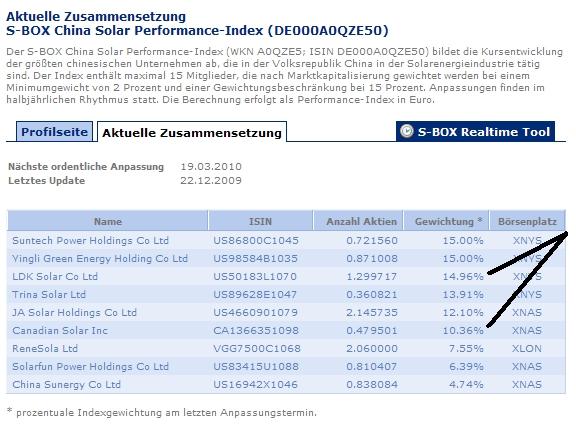Click the date 19.03.2010

[x=211, y=166]
